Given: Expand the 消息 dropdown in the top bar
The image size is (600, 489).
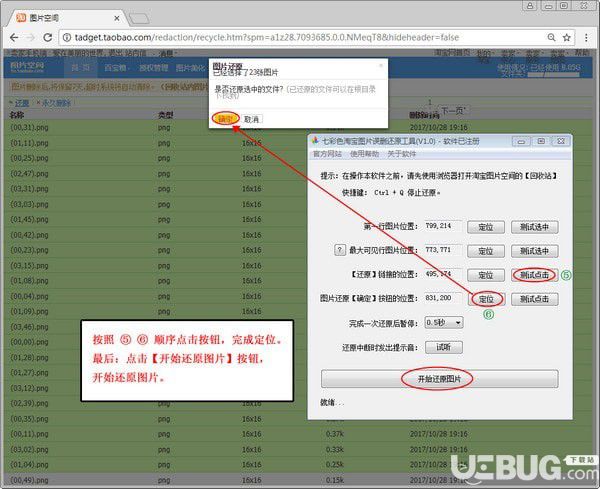Looking at the screenshot, I should pos(168,54).
